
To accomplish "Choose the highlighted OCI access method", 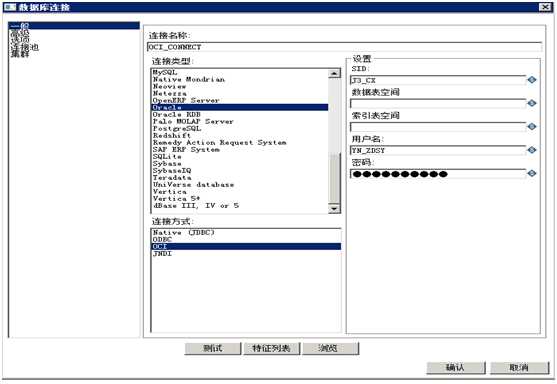I will (x=246, y=247).
